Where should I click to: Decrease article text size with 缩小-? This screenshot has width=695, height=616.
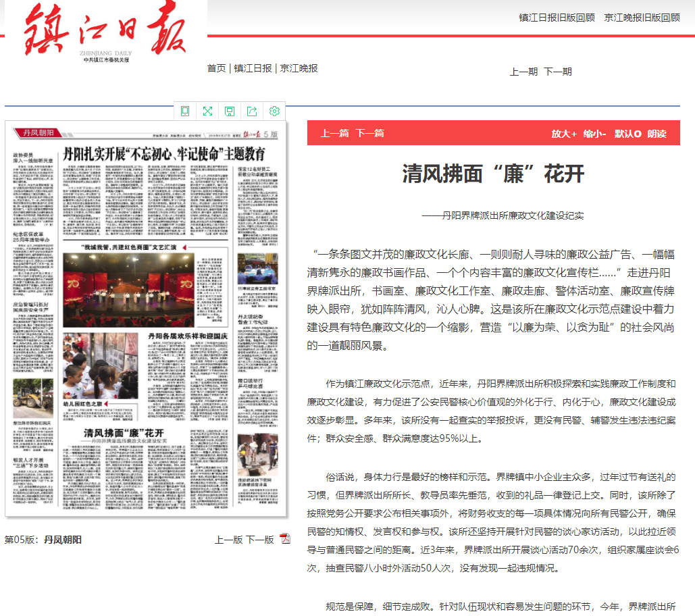[595, 134]
